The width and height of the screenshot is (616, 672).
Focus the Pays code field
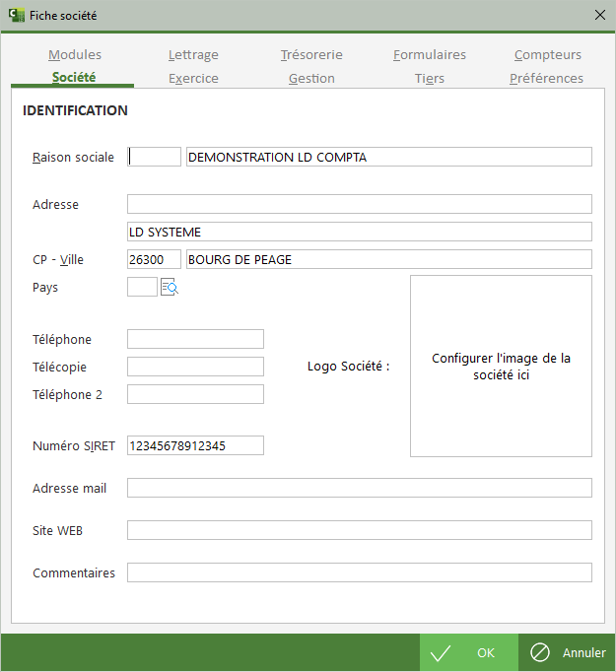tap(142, 287)
